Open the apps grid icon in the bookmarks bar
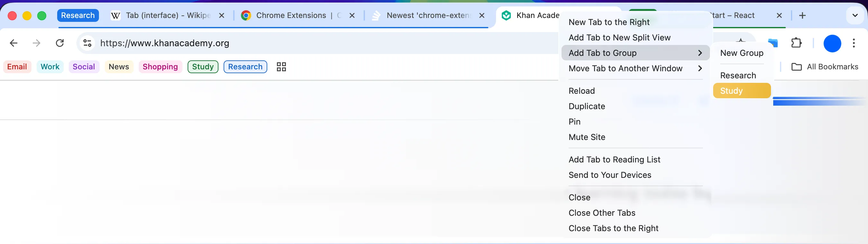 point(281,67)
